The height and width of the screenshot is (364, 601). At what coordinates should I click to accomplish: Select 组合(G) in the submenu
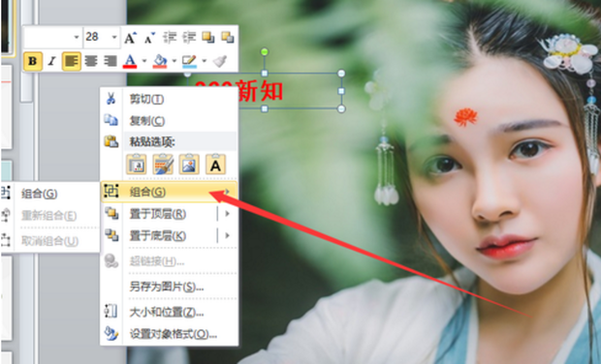tap(40, 194)
